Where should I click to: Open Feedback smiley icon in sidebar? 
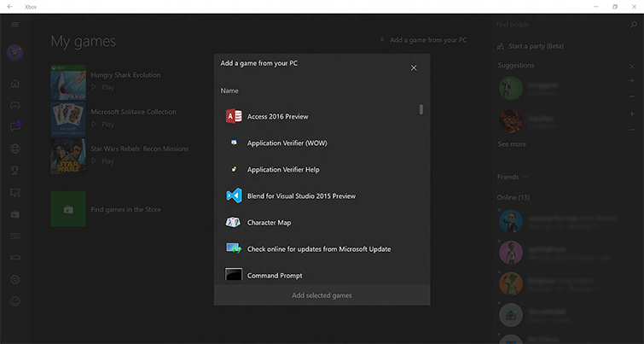pyautogui.click(x=15, y=301)
